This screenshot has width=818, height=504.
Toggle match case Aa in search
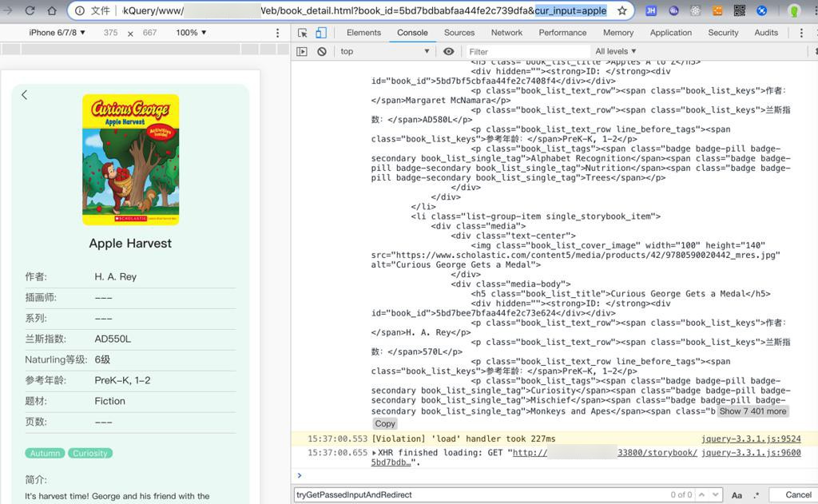point(737,495)
